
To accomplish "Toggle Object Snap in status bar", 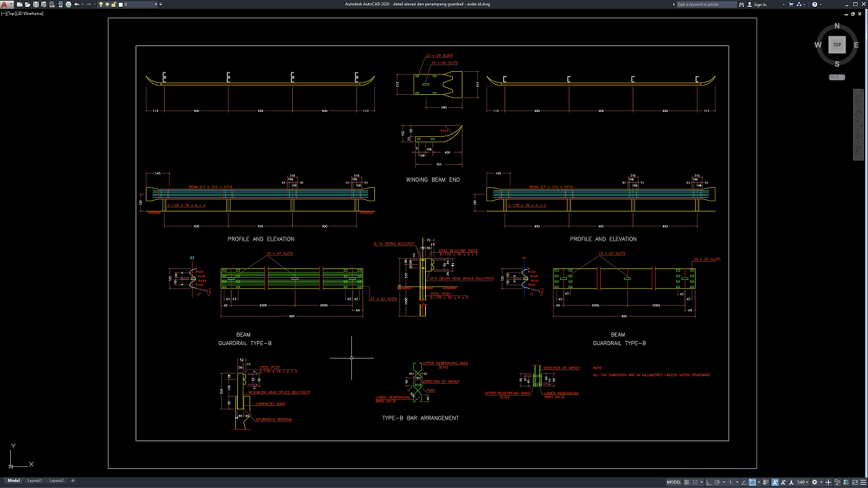I will (753, 482).
